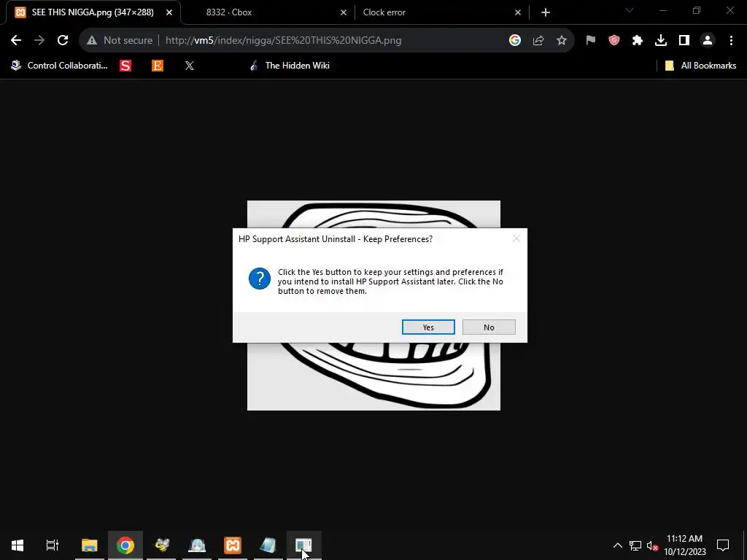Close the 8332 · Cbox tab
This screenshot has width=747, height=560.
click(x=344, y=12)
